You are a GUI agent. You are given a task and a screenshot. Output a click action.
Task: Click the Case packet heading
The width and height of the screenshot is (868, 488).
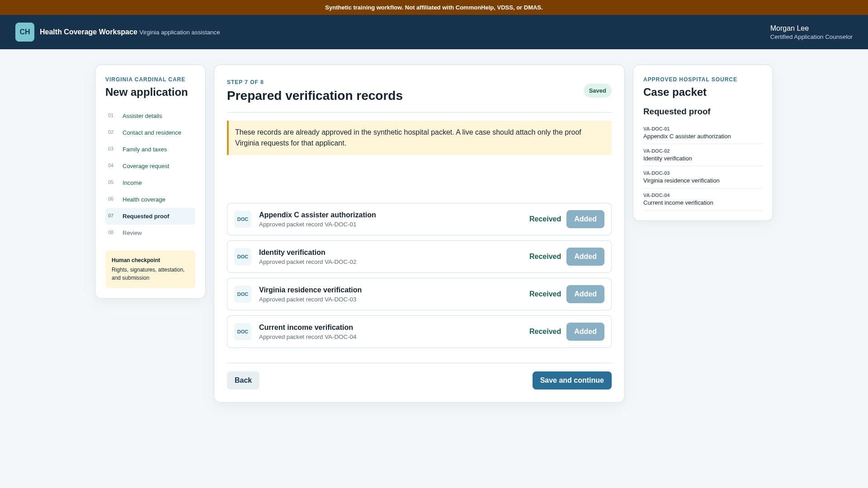675,92
